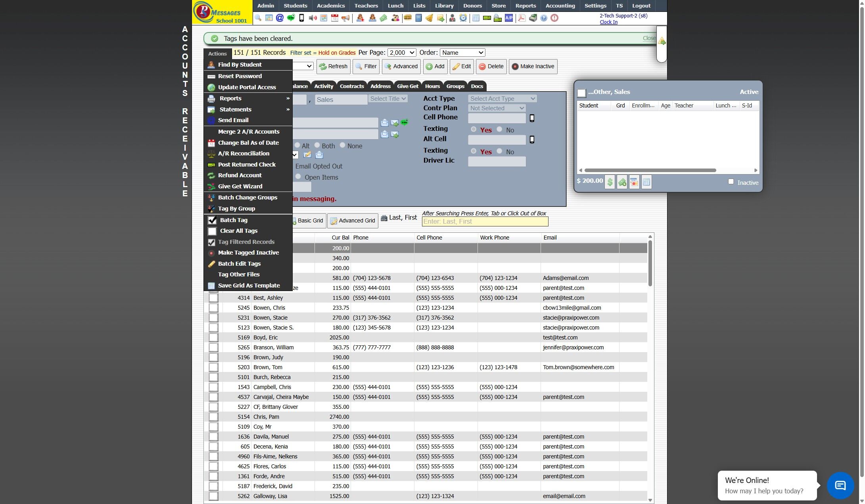Click the Clock In link

(608, 22)
